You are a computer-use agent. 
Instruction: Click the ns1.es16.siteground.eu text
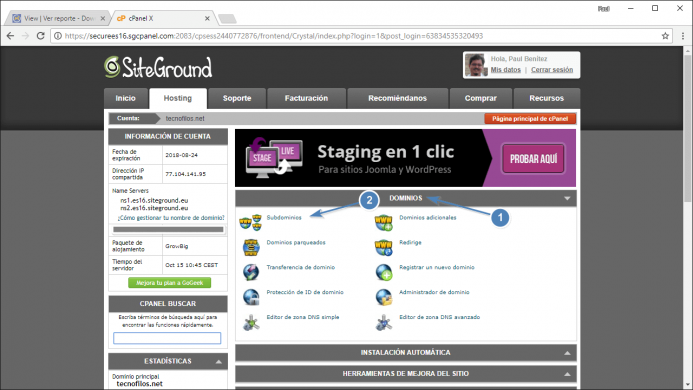[x=154, y=200]
